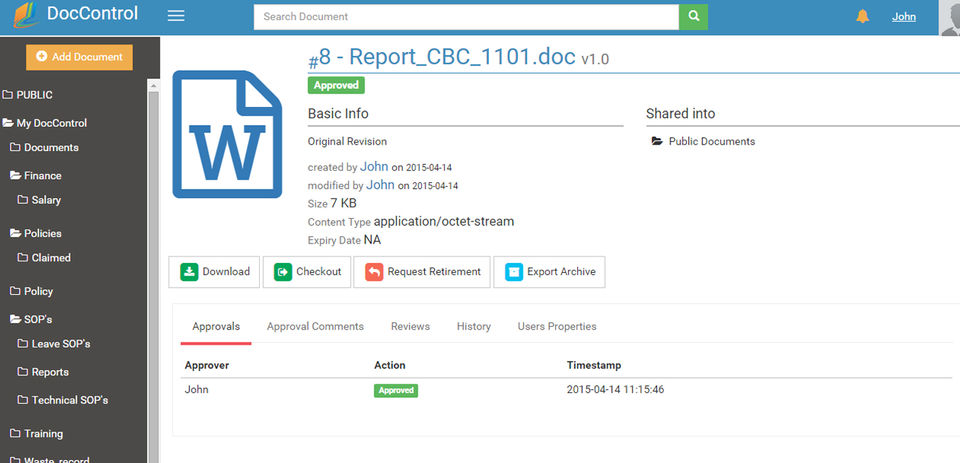Open the notifications bell
960x463 pixels.
(862, 17)
